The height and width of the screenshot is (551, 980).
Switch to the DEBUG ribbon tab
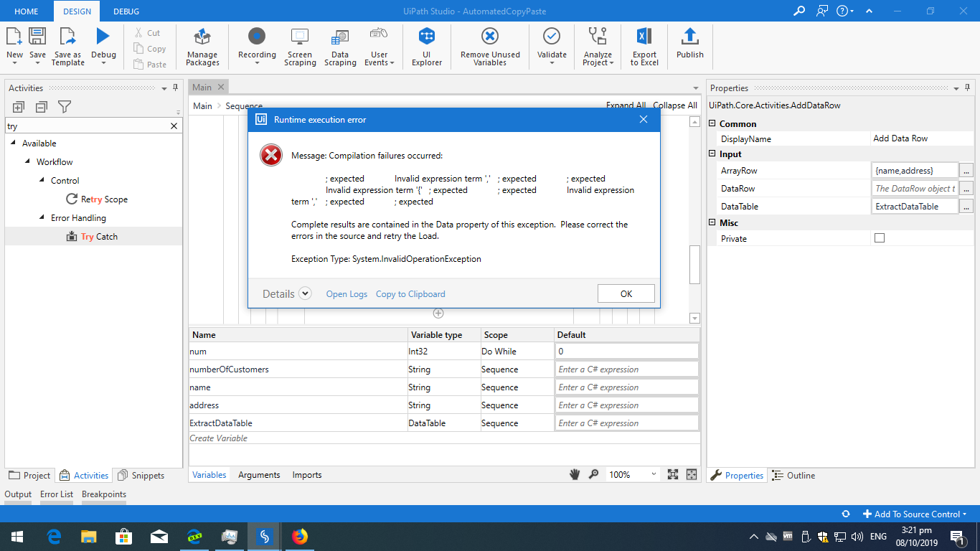tap(126, 11)
